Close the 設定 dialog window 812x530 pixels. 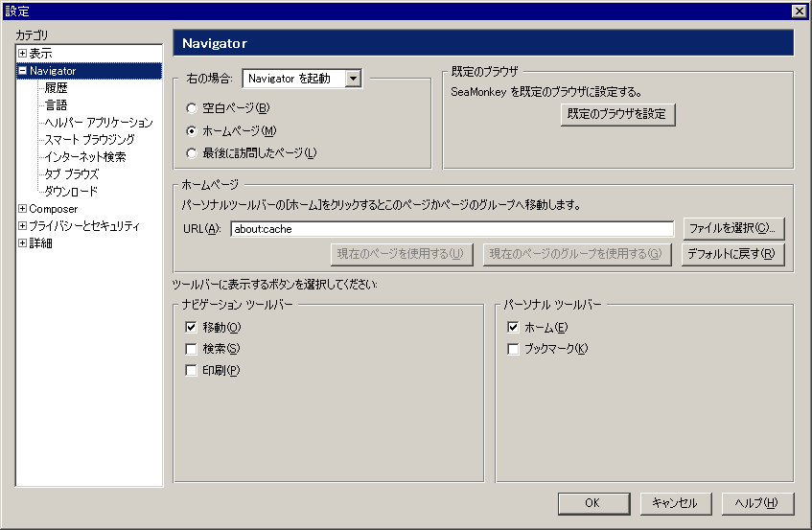(x=799, y=11)
